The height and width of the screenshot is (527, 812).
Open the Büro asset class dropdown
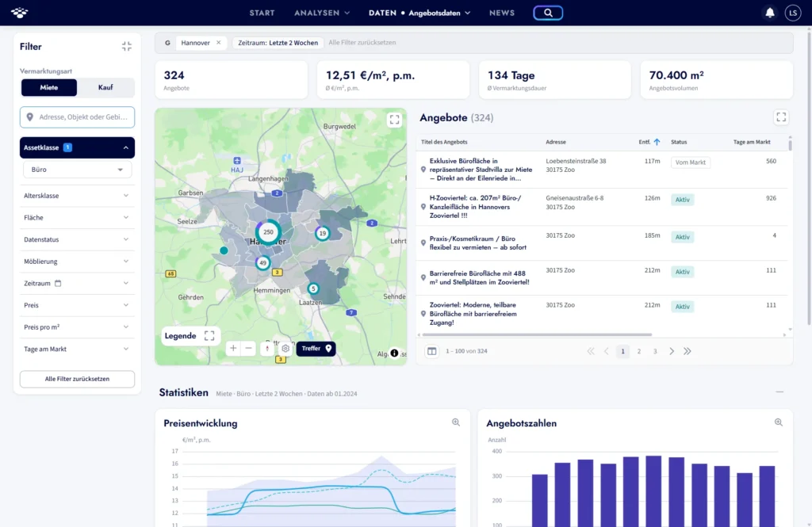coord(77,170)
